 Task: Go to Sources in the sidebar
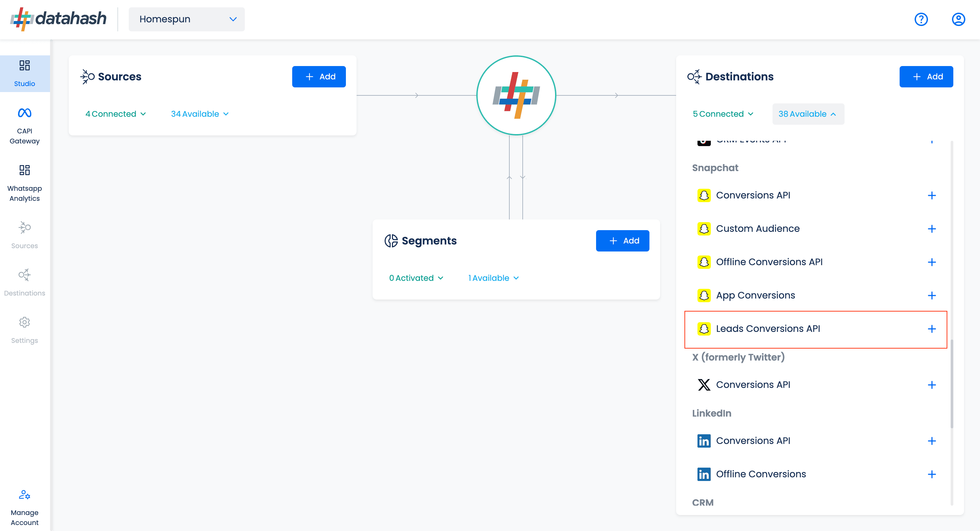click(x=25, y=235)
